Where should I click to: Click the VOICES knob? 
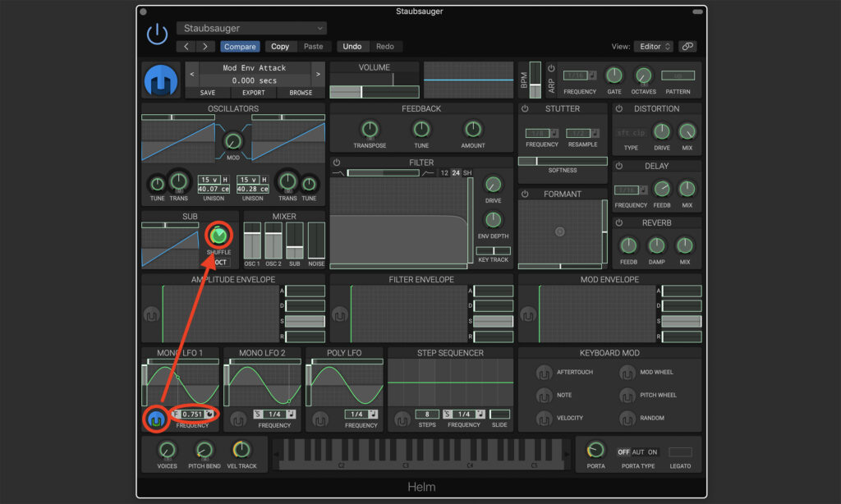[167, 451]
